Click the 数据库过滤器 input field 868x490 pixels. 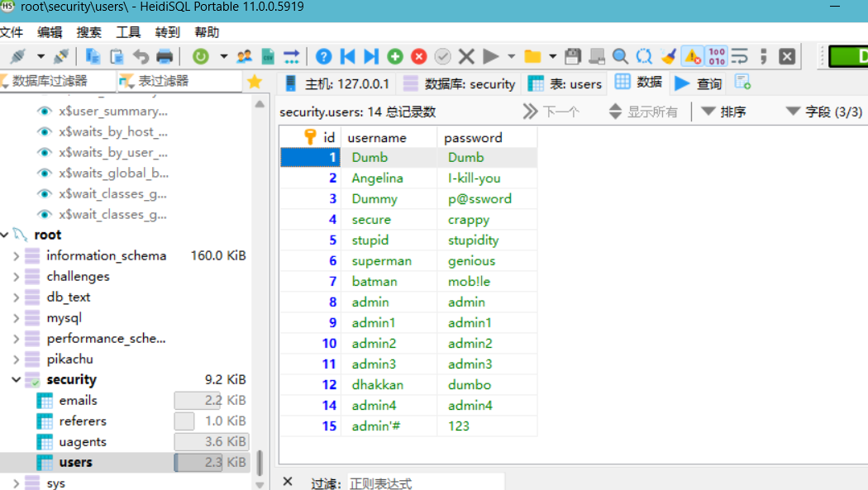[59, 81]
